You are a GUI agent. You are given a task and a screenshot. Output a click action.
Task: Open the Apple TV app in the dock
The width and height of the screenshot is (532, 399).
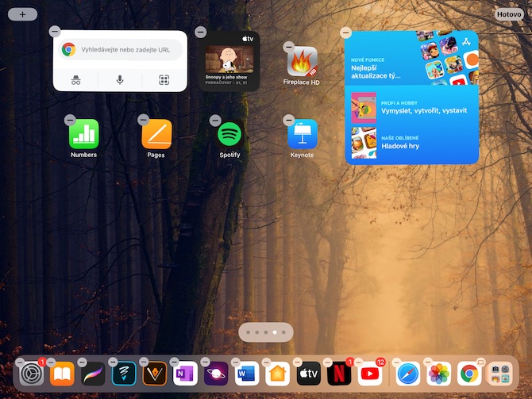point(308,374)
